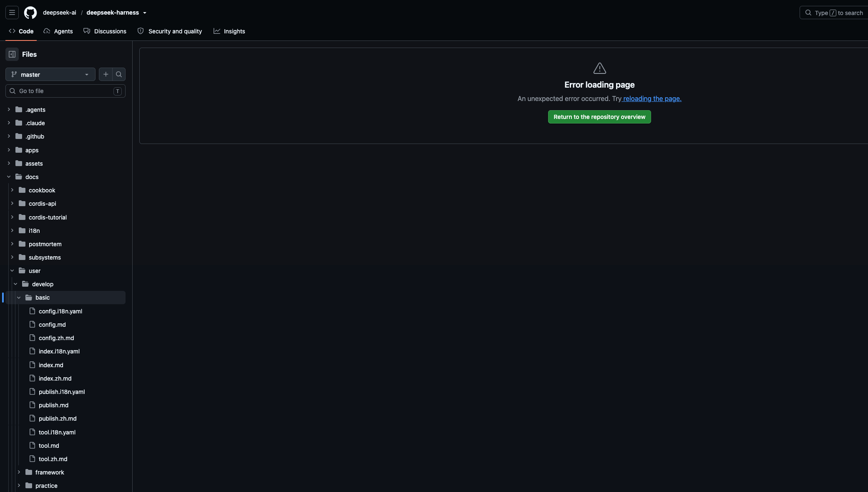Expand the cordis-api folder chevron

pyautogui.click(x=12, y=203)
